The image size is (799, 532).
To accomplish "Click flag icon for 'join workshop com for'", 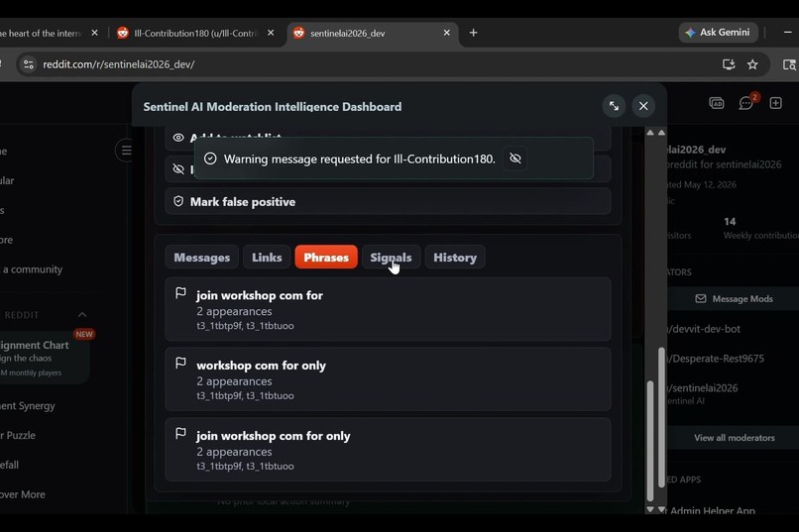I will tap(180, 292).
